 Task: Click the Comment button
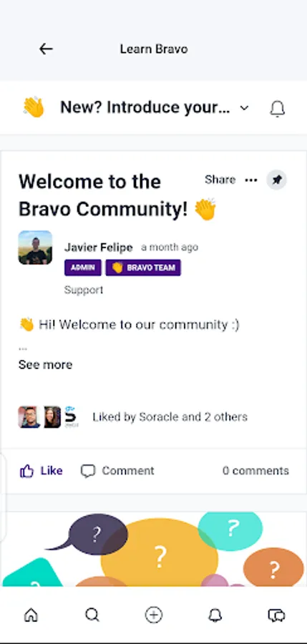[x=117, y=471]
